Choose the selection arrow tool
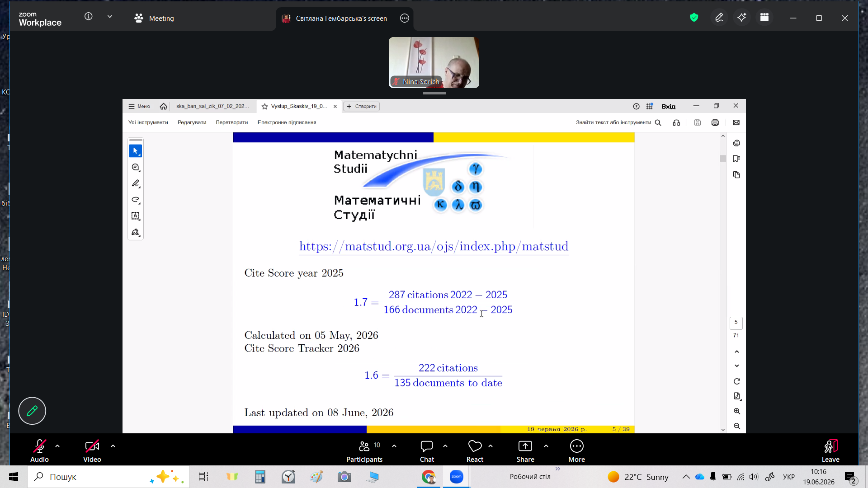Screen dimensions: 868x488 click(136, 151)
